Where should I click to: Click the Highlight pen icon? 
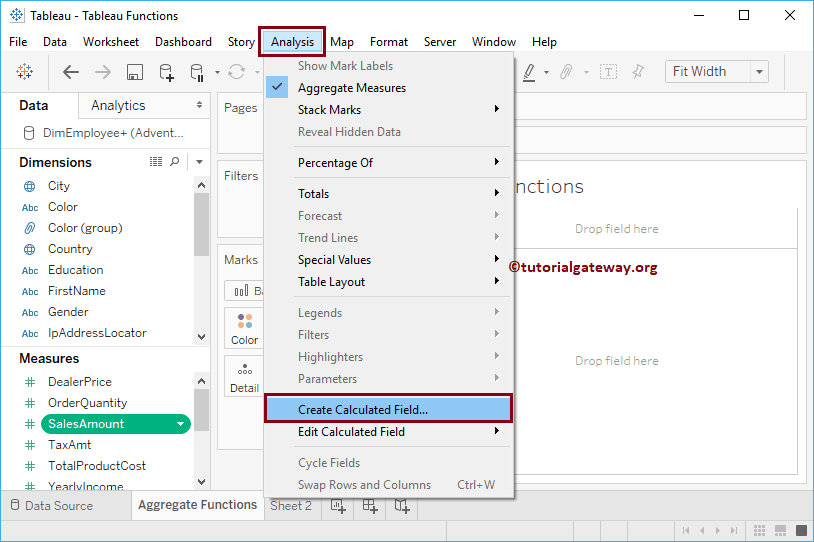(529, 72)
